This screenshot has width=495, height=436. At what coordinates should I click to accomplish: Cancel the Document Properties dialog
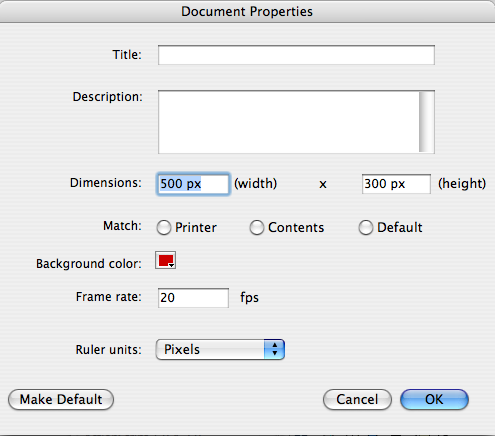[357, 399]
